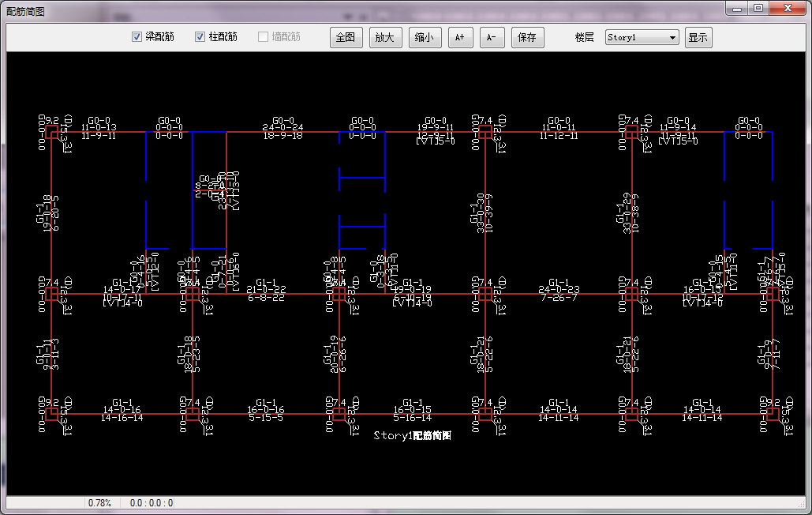Fit the full drawing with 全图
Image resolution: width=812 pixels, height=515 pixels.
346,37
